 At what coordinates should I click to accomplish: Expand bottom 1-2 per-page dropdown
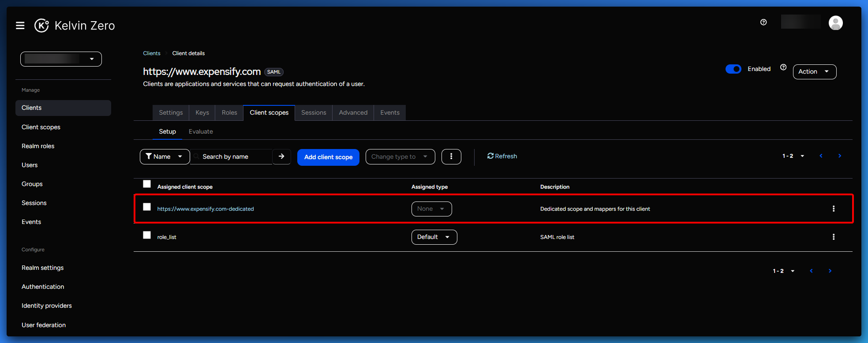point(784,271)
